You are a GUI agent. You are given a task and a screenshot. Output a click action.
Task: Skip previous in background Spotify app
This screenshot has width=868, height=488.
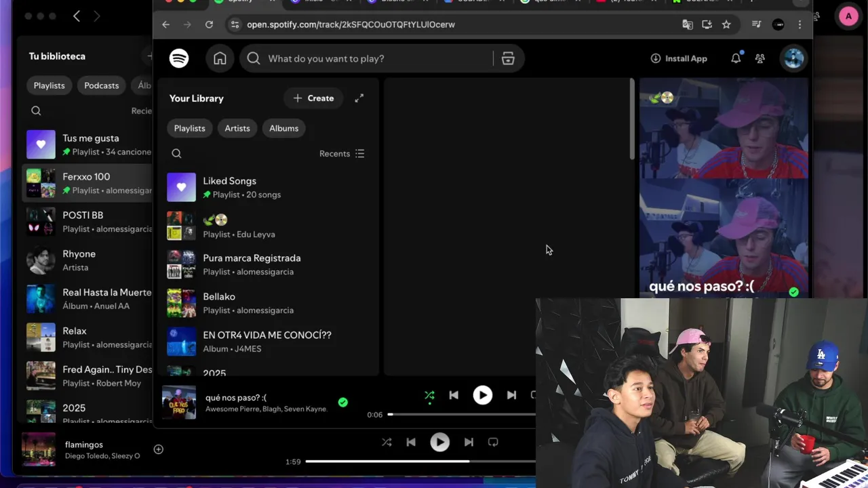point(411,442)
